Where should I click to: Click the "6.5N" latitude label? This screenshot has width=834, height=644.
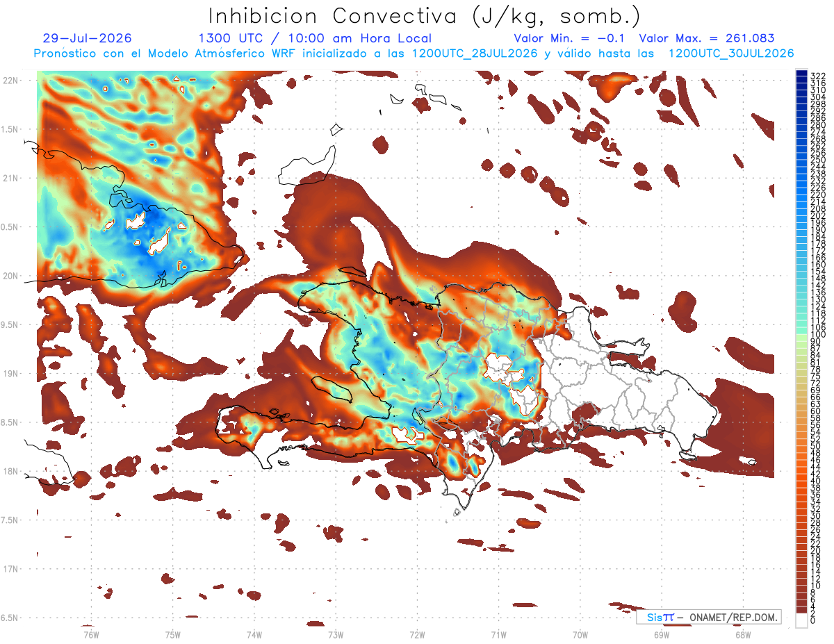10,618
